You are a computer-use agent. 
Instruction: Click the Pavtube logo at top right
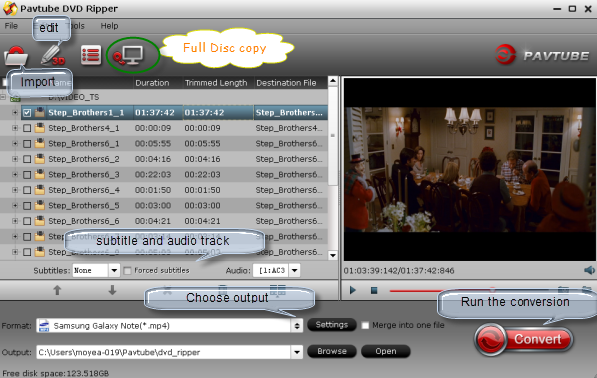pos(542,55)
